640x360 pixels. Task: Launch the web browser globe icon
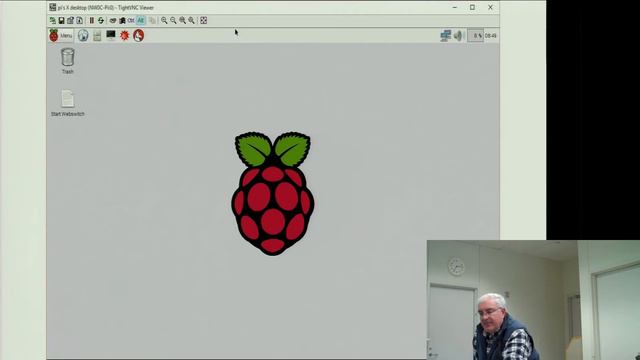click(x=83, y=36)
